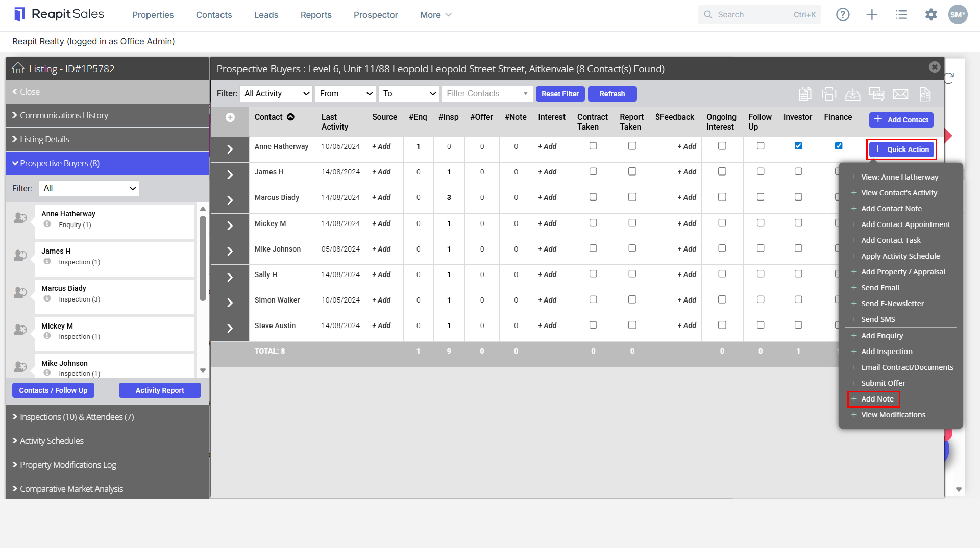Viewport: 980px width, 551px height.
Task: Open the help question mark icon
Action: coord(843,15)
